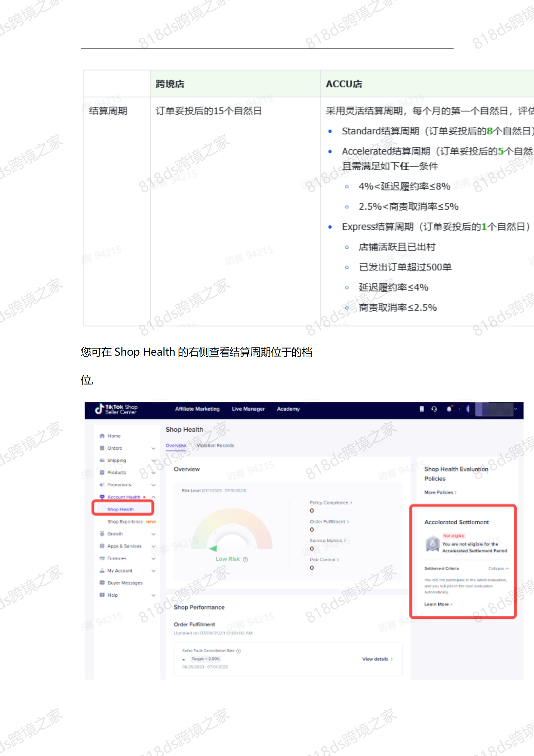Click the TikTok Shop Seller Center logo

click(116, 409)
